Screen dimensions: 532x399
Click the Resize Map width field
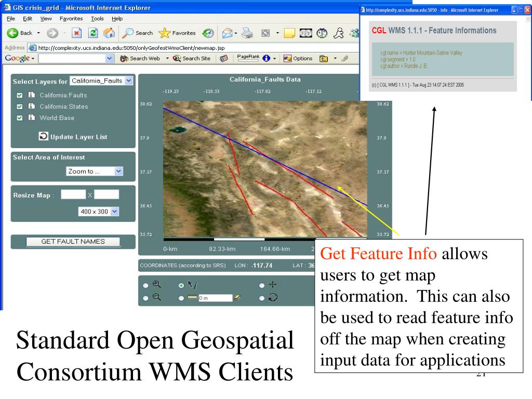[73, 194]
